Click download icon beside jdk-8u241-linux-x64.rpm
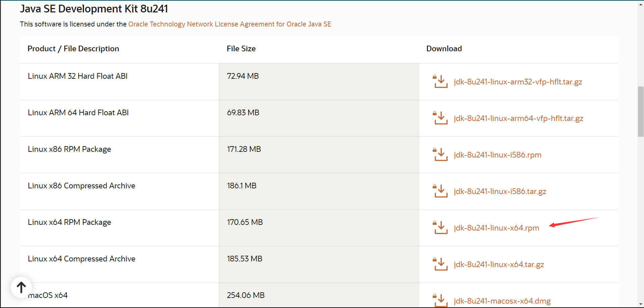 [440, 228]
